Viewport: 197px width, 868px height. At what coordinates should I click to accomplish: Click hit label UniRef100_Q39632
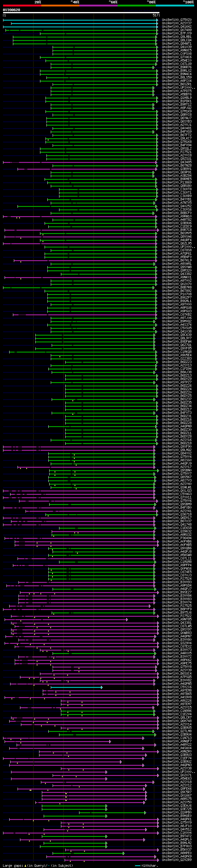[x=176, y=531]
